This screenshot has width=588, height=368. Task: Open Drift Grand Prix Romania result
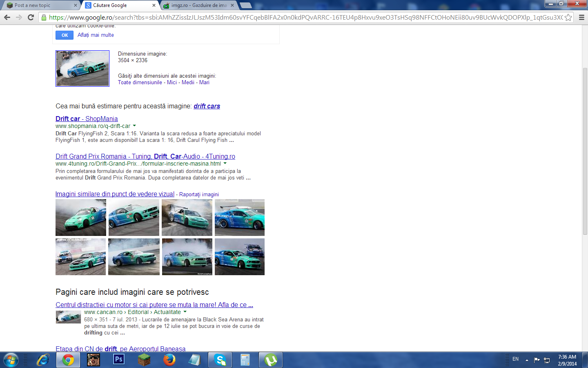click(x=145, y=156)
